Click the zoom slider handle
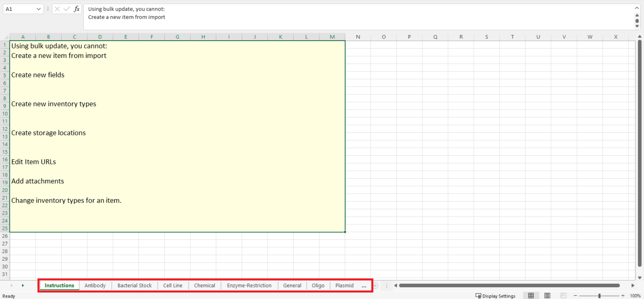The width and height of the screenshot is (644, 299). point(599,296)
